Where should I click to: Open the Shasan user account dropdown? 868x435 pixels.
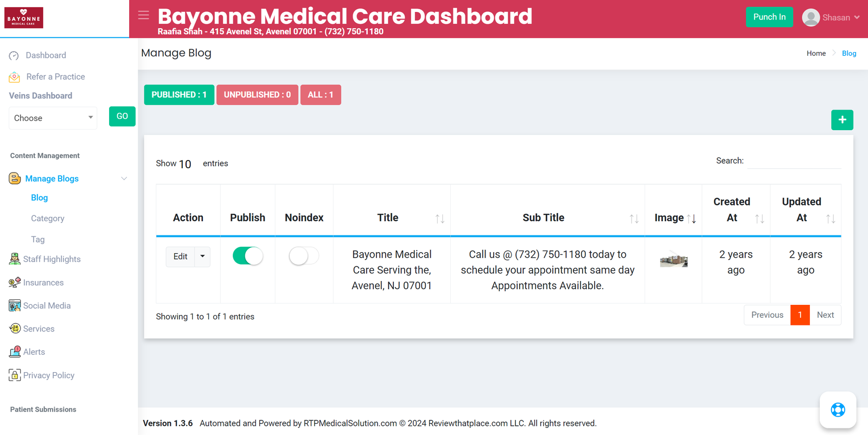click(x=831, y=17)
